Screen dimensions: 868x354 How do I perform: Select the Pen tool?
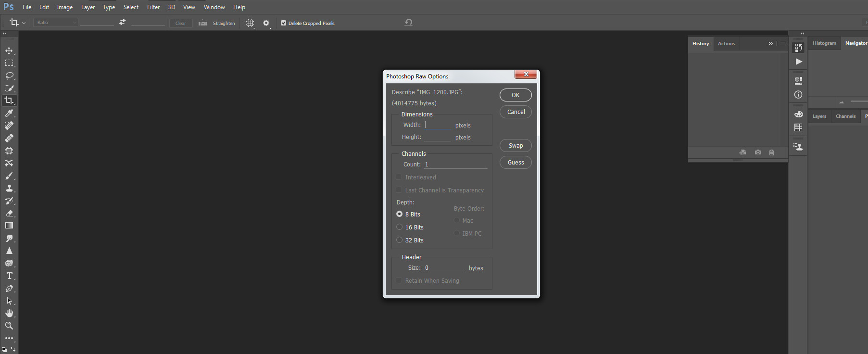[9, 288]
